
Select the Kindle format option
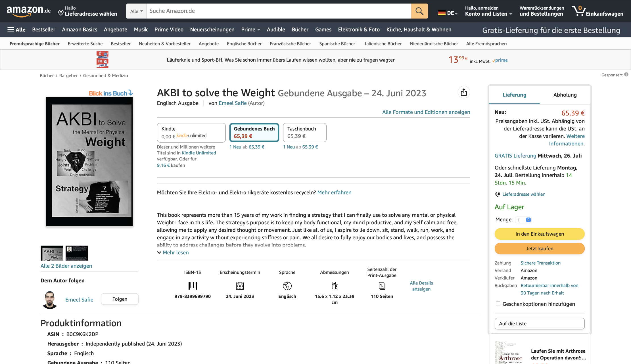point(191,133)
